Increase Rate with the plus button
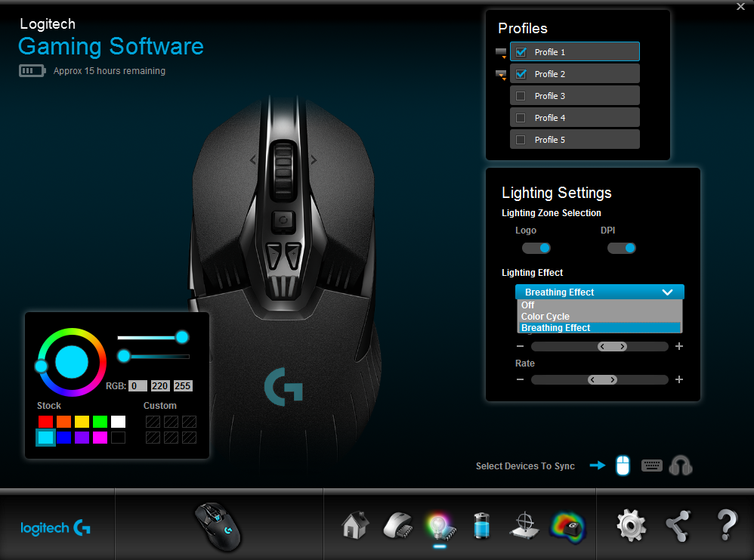The image size is (754, 560). click(x=679, y=379)
